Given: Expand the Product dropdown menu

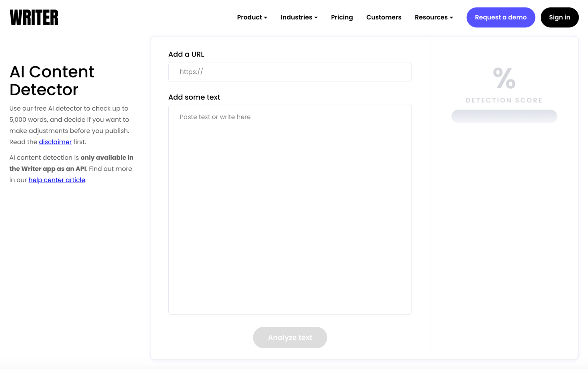Looking at the screenshot, I should pos(249,17).
